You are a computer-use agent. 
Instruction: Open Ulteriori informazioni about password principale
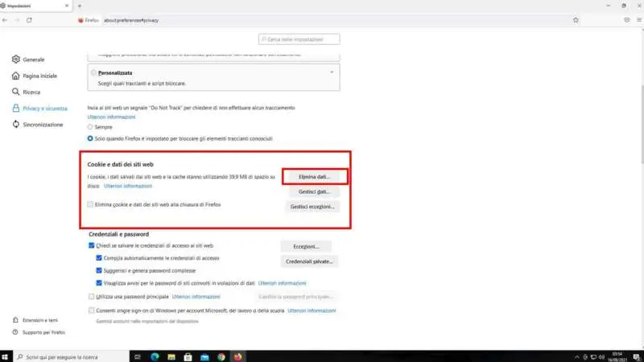tap(196, 297)
